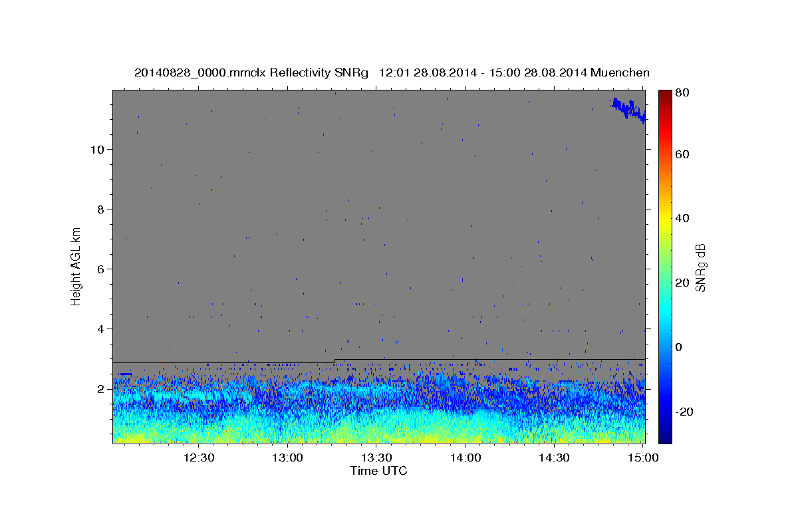Click the height axis label 4
This screenshot has width=798, height=532.
coord(102,329)
